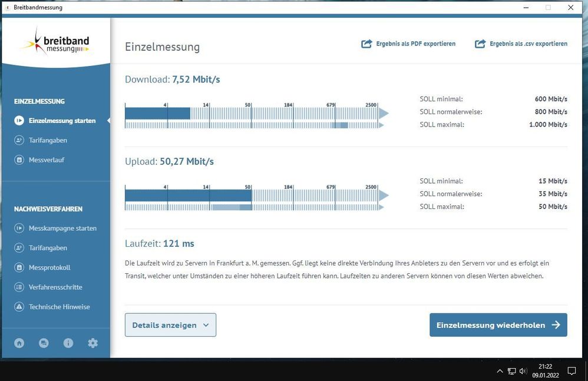Click the Laufzeit value 121 ms
This screenshot has height=381, width=588.
coord(179,244)
